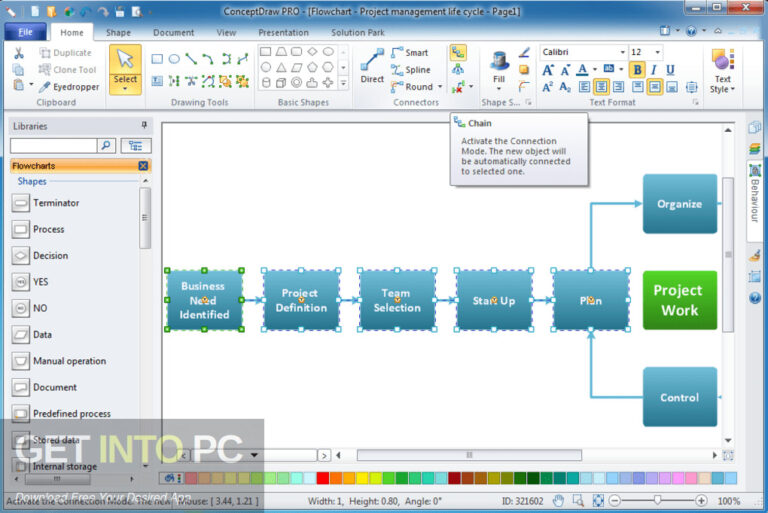Viewport: 768px width, 513px height.
Task: Click the Cut scissors icon
Action: 19,53
